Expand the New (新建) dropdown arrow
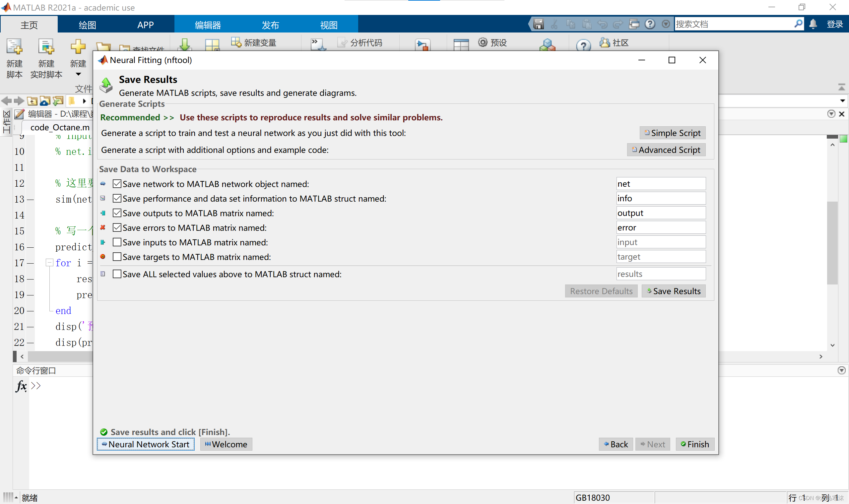 78,74
